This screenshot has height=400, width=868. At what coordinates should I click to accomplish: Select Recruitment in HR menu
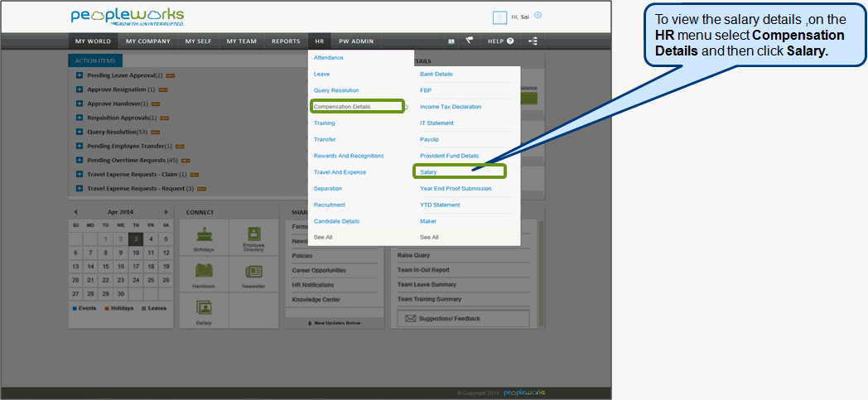coord(330,205)
